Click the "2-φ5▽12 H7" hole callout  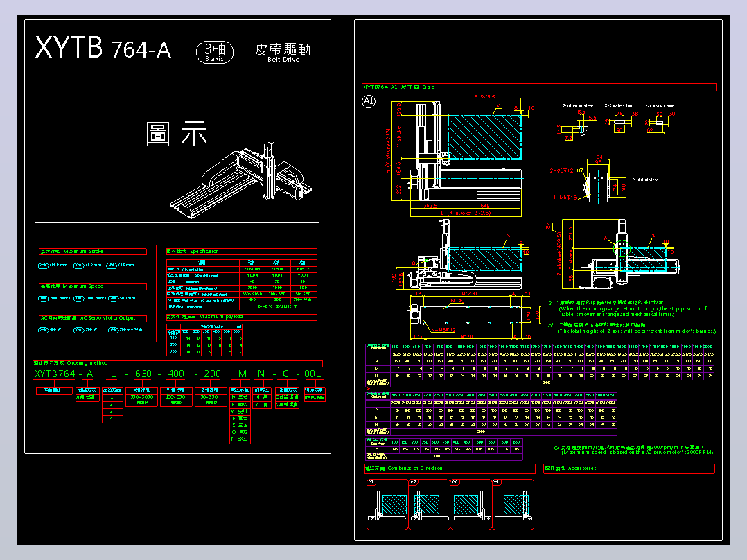[x=566, y=170]
